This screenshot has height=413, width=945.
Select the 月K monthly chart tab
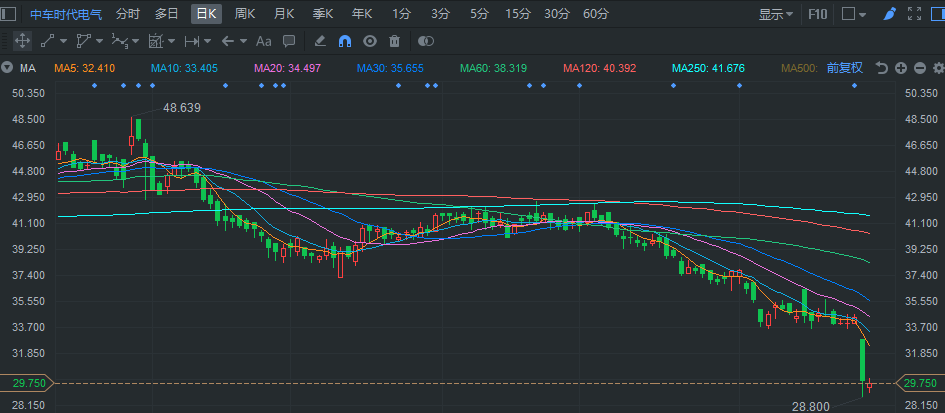coord(284,14)
